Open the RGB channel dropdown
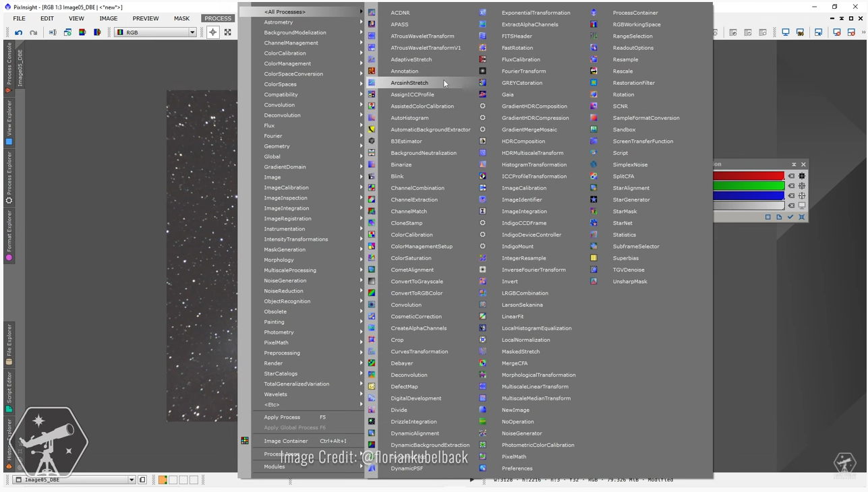 [156, 32]
